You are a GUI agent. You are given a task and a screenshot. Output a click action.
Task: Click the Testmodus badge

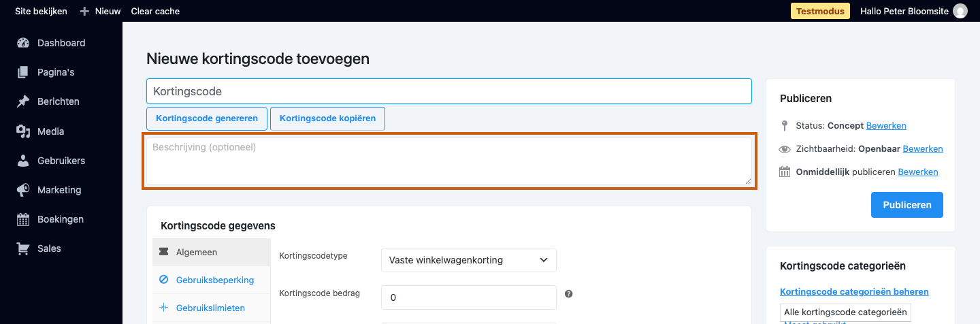point(820,11)
